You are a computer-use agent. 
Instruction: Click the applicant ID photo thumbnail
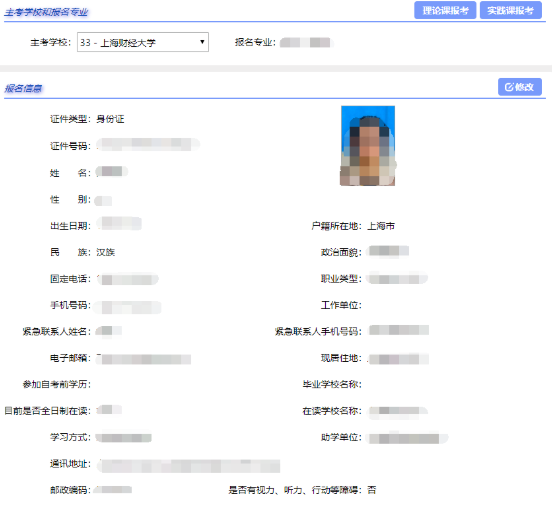[x=368, y=146]
